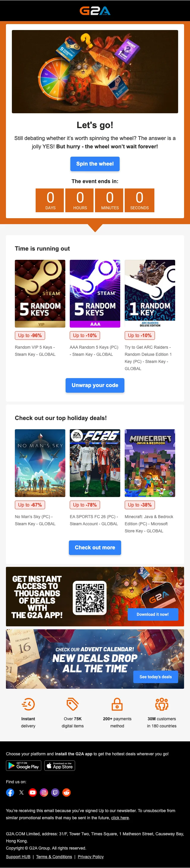Open the X social icon

[21, 792]
